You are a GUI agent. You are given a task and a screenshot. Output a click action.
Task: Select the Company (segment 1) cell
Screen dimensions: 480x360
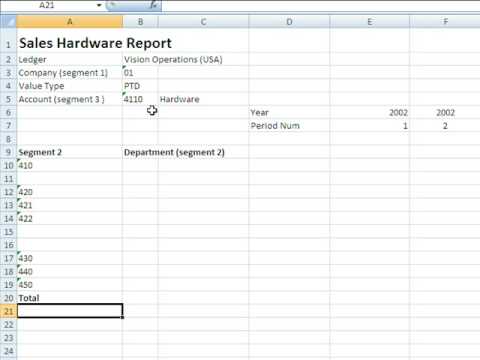tap(70, 73)
